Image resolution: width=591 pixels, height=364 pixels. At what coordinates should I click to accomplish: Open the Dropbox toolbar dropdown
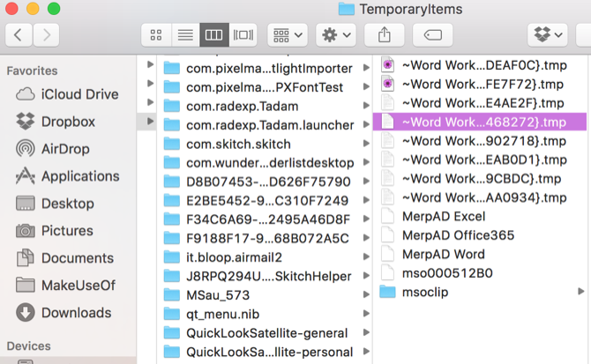[x=548, y=35]
